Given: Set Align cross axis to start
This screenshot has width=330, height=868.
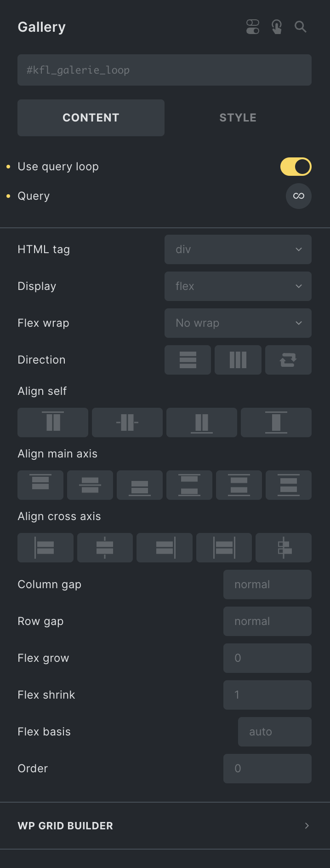Looking at the screenshot, I should [46, 548].
